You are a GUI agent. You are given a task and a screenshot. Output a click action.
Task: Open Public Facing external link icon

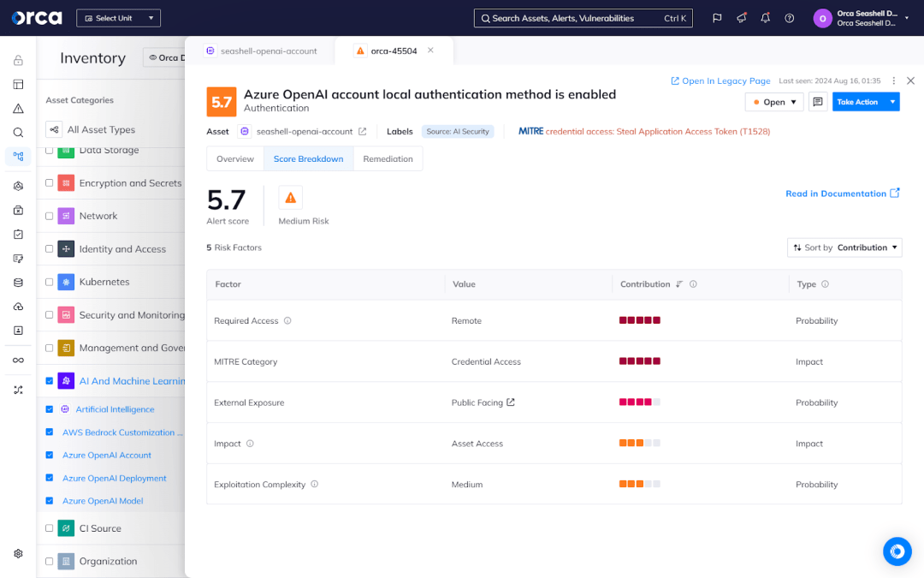point(511,402)
